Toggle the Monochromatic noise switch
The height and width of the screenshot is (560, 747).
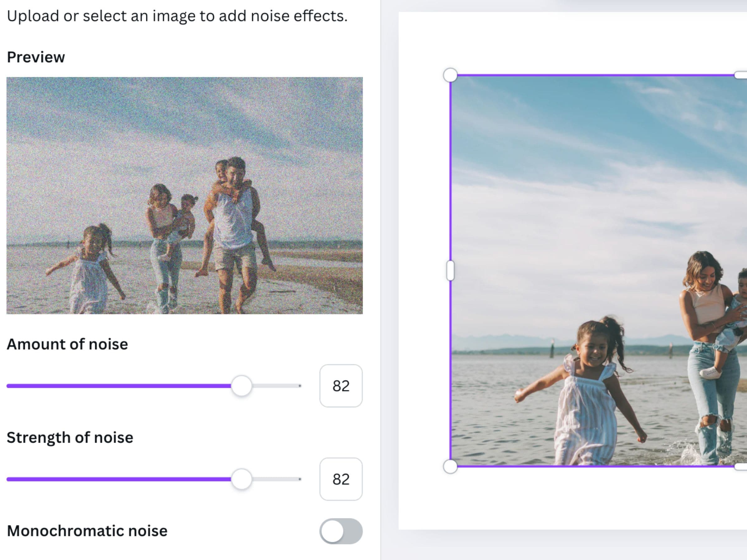click(341, 531)
